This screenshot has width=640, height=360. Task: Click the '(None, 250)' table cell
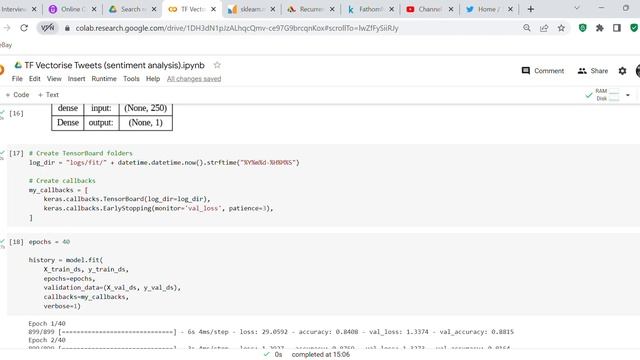tap(146, 108)
